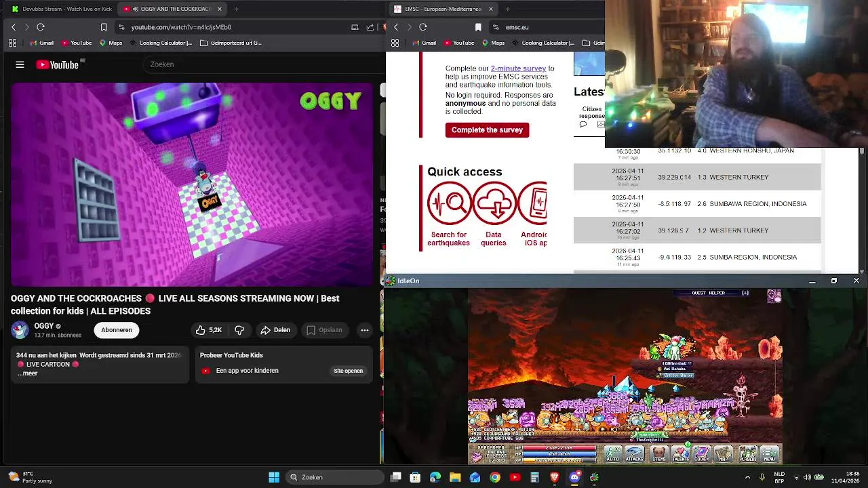868x488 pixels.
Task: Switch to the OGGY AND THE COCKROACHES tab
Action: 172,9
